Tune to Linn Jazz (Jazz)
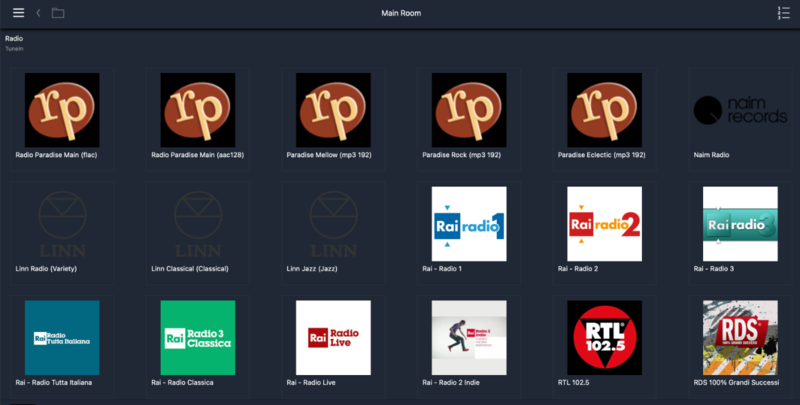The width and height of the screenshot is (800, 405). [x=334, y=224]
